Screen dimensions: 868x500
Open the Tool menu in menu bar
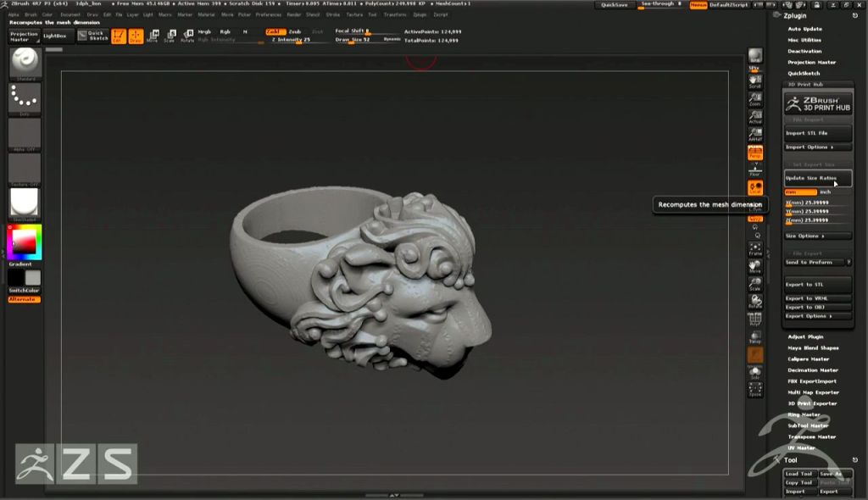click(372, 15)
